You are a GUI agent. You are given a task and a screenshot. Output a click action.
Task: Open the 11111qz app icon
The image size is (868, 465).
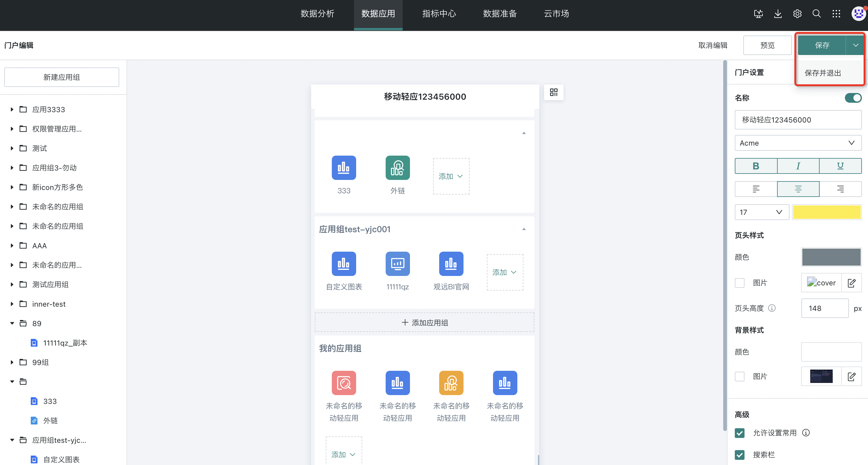(398, 263)
